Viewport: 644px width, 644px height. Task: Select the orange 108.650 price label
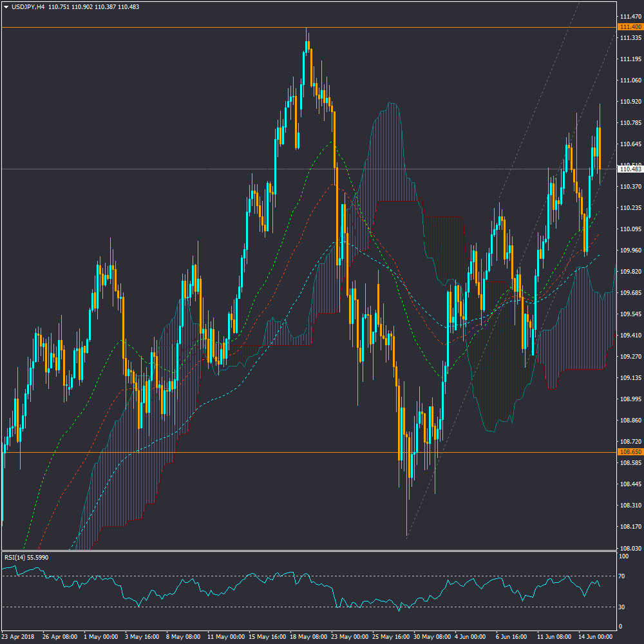tap(630, 452)
